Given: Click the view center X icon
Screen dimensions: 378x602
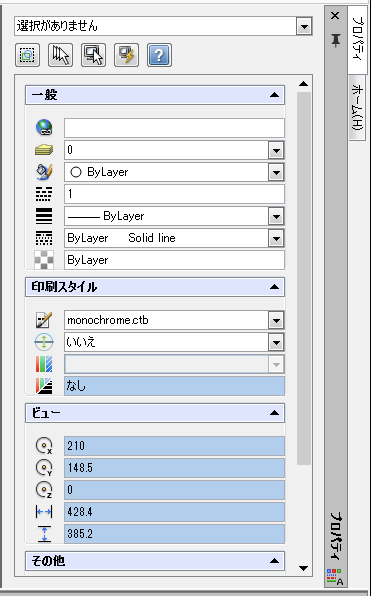Looking at the screenshot, I should tap(44, 446).
